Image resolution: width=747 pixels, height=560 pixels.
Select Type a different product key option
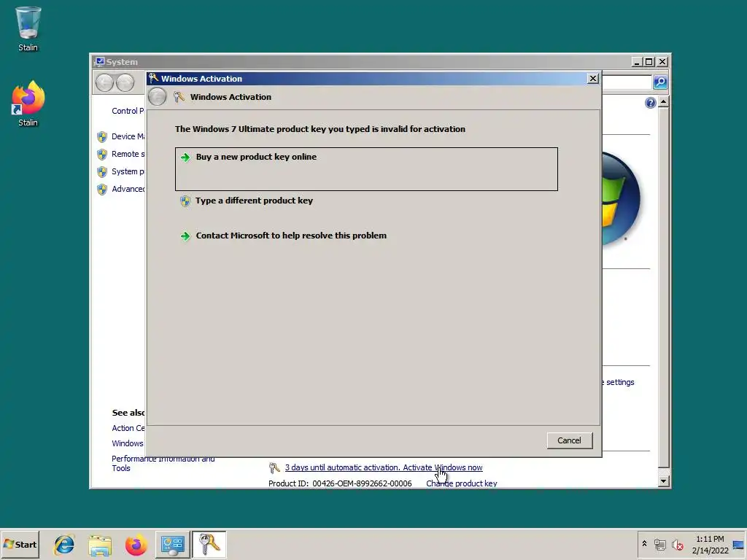(254, 201)
